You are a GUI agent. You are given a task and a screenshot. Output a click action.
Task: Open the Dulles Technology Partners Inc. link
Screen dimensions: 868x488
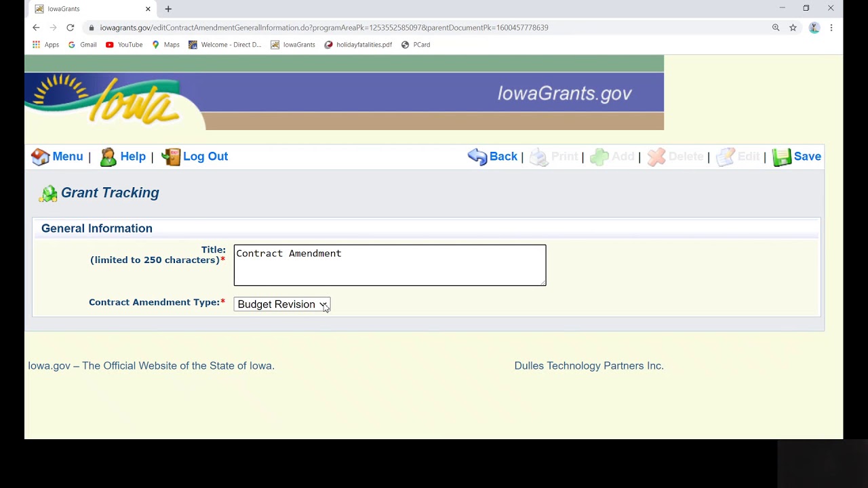point(589,366)
